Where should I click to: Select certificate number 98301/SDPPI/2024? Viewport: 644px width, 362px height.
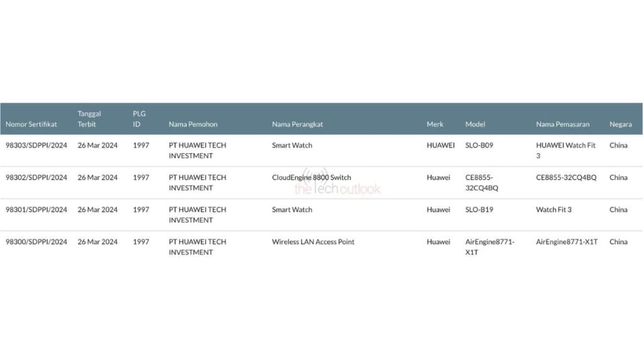36,209
